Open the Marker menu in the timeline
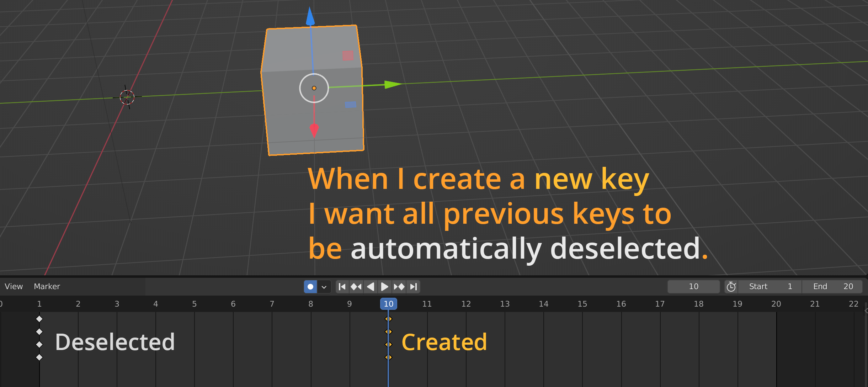This screenshot has height=387, width=868. click(x=47, y=287)
